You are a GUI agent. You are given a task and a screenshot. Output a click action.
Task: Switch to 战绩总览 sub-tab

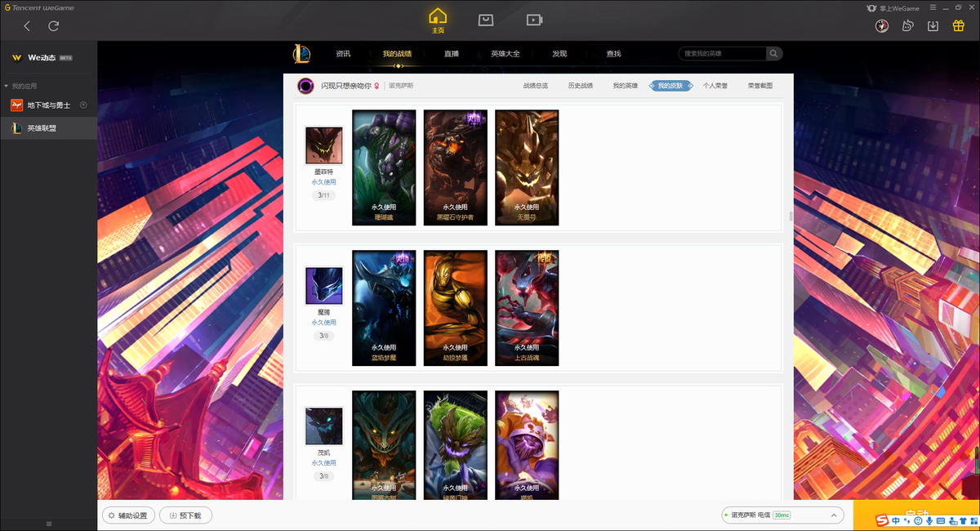(536, 85)
